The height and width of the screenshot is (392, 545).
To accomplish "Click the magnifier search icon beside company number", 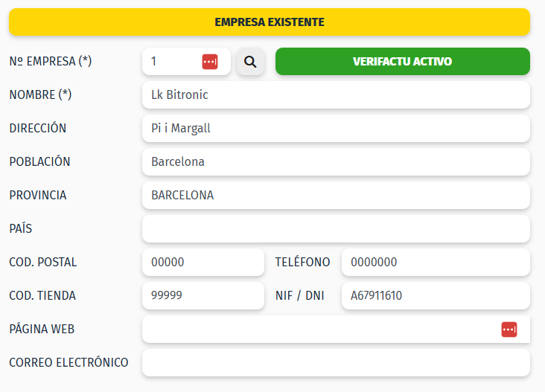I will click(x=250, y=62).
